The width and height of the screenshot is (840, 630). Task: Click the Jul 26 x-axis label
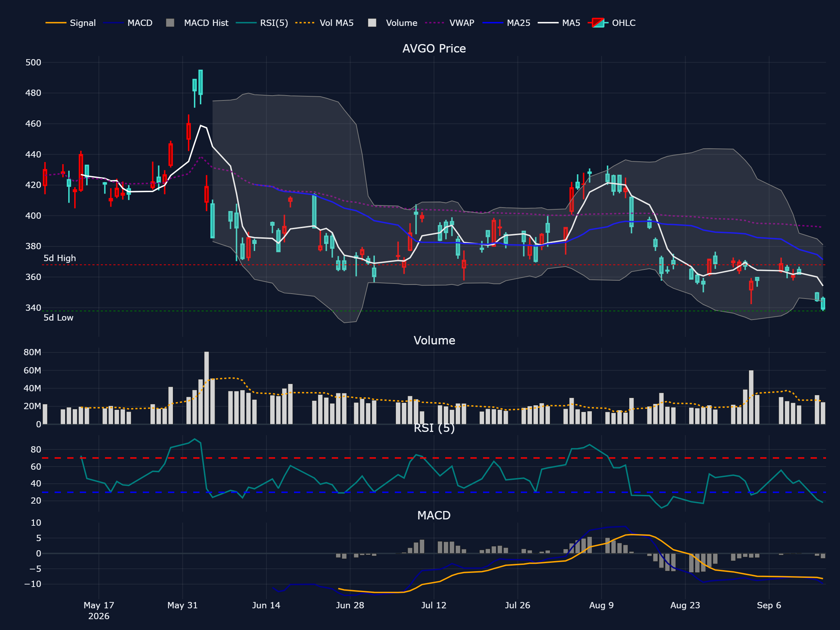pyautogui.click(x=518, y=605)
